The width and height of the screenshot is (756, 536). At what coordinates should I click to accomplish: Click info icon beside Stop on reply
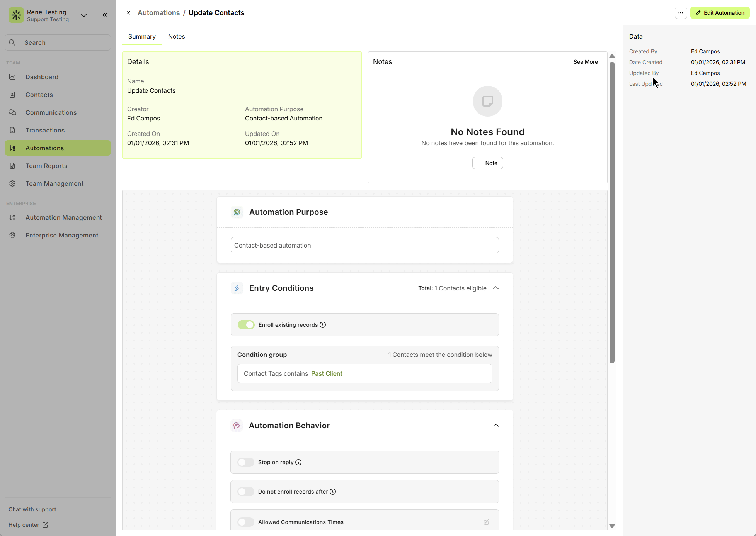click(298, 462)
